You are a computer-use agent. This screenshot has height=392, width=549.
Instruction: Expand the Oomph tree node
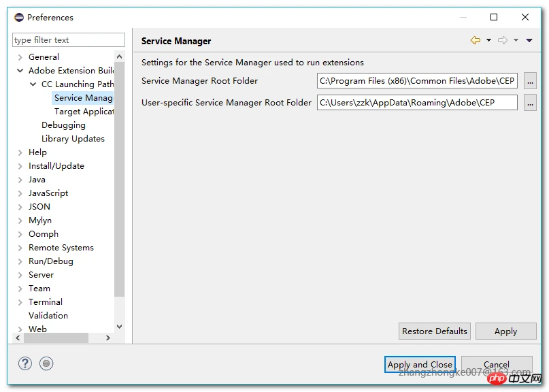pyautogui.click(x=20, y=234)
